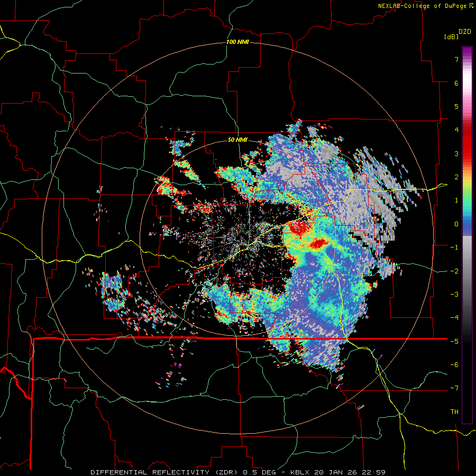Click the legend value "-3"
476x476 pixels.
454,295
